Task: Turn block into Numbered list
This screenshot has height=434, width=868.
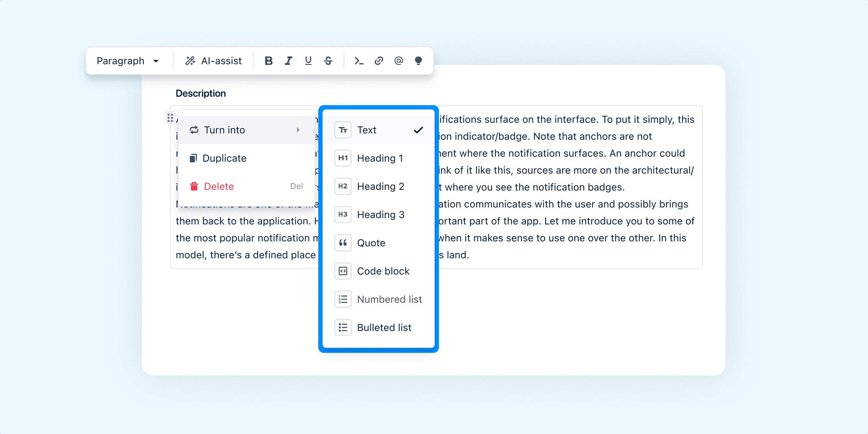Action: 379,299
